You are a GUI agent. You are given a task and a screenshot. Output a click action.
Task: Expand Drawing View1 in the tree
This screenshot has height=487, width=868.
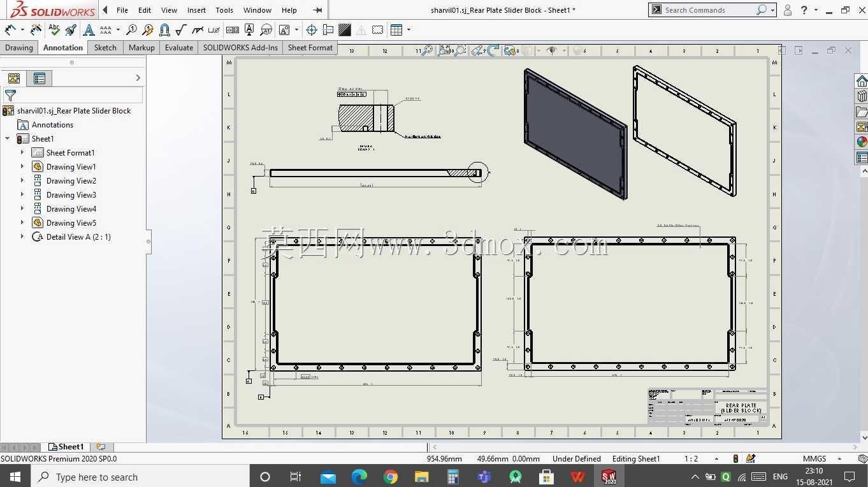(x=22, y=166)
